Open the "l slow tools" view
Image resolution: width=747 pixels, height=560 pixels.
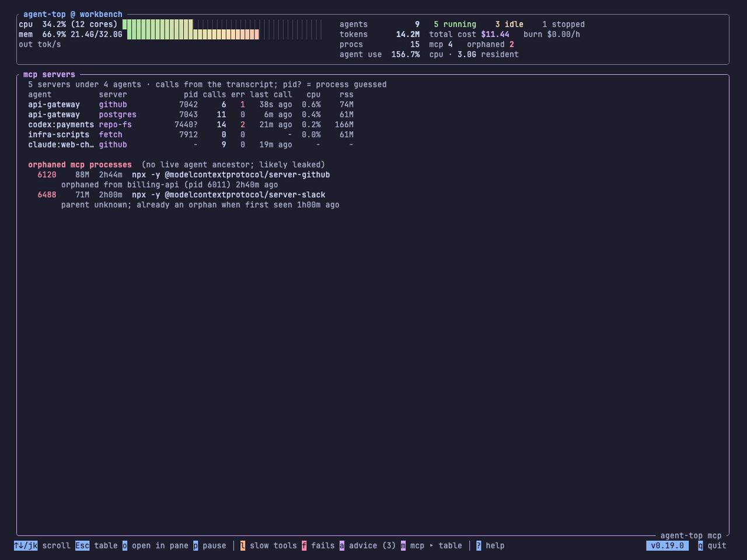pyautogui.click(x=268, y=546)
